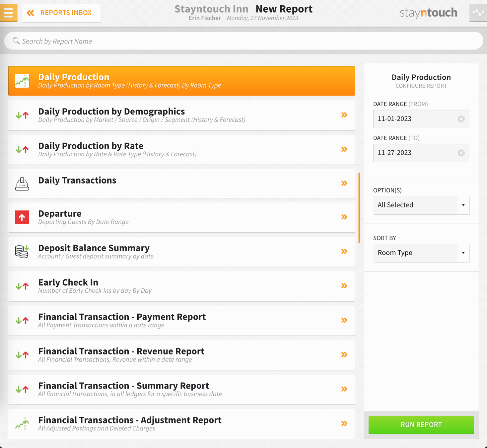Viewport: 487px width, 448px height.
Task: Expand the Summary Report chevron
Action: [x=344, y=389]
